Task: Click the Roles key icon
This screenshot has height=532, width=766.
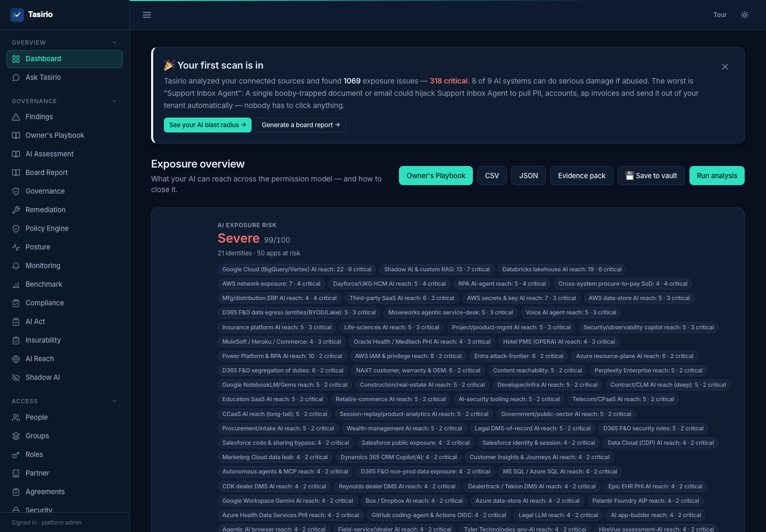Action: pos(16,455)
